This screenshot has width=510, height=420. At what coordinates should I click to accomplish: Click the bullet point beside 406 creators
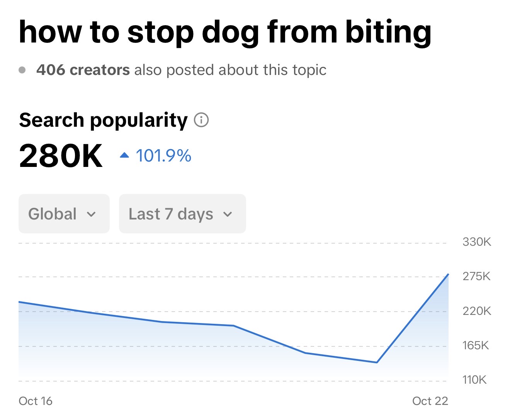(x=23, y=70)
